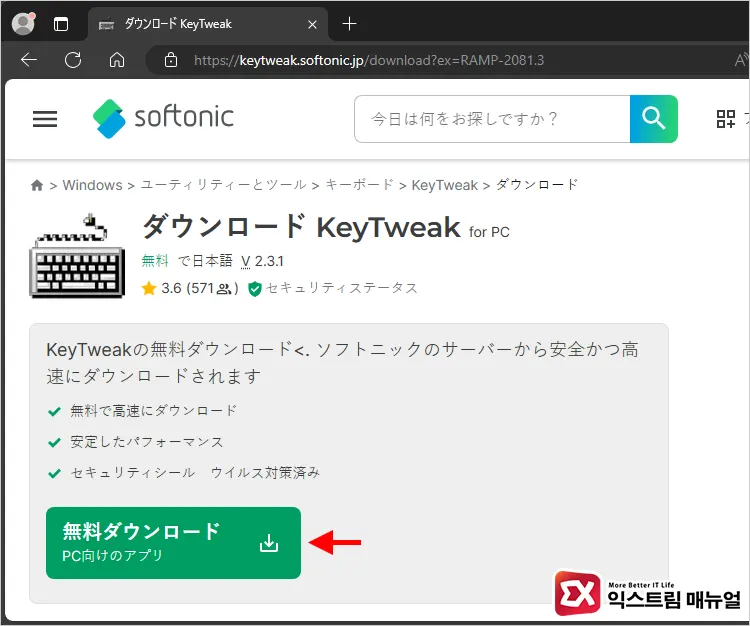
Task: Click the KeyTweak keyboard app icon
Action: click(x=77, y=257)
